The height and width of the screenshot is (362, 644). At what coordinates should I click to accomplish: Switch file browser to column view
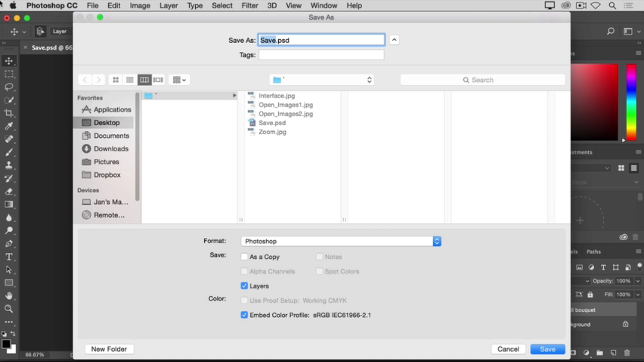[144, 80]
